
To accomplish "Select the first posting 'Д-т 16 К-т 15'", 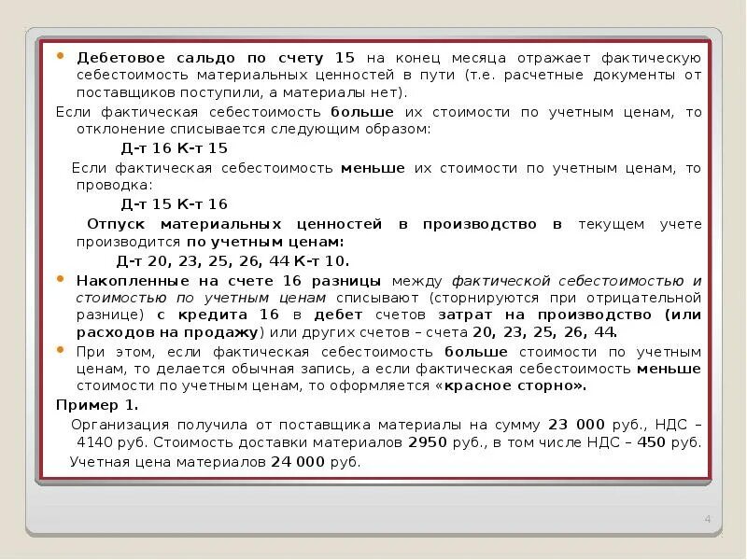I will tap(175, 148).
